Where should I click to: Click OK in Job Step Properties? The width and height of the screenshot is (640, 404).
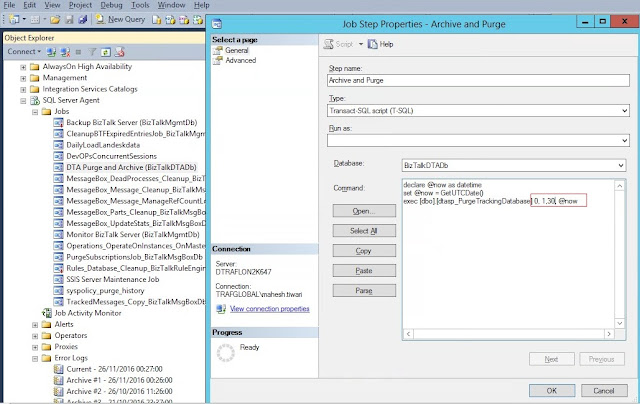point(552,391)
